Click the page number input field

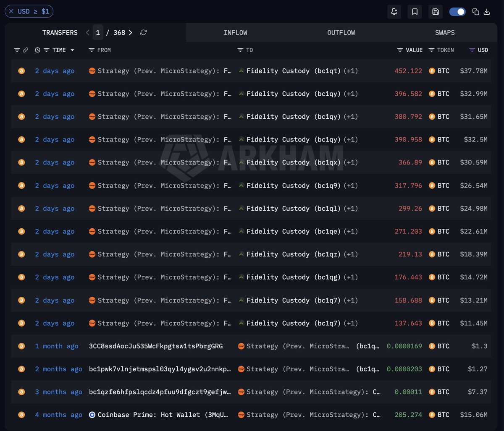point(98,33)
